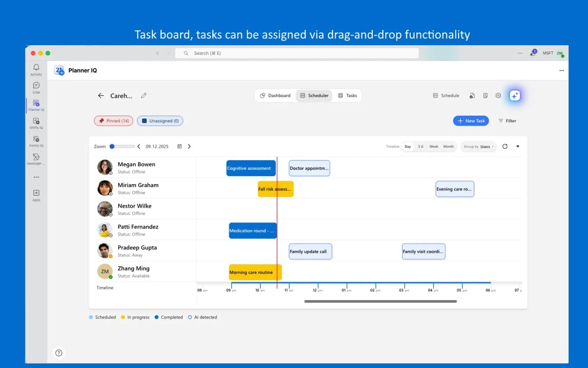Viewport: 588px width, 368px height.
Task: Open the Family update call task
Action: tap(310, 251)
